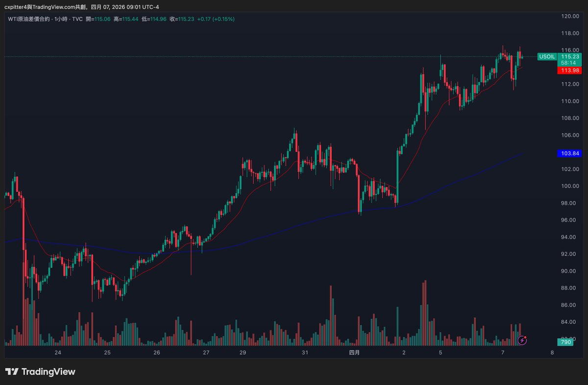Click date 26 on the time axis
The height and width of the screenshot is (385, 588).
tap(157, 353)
